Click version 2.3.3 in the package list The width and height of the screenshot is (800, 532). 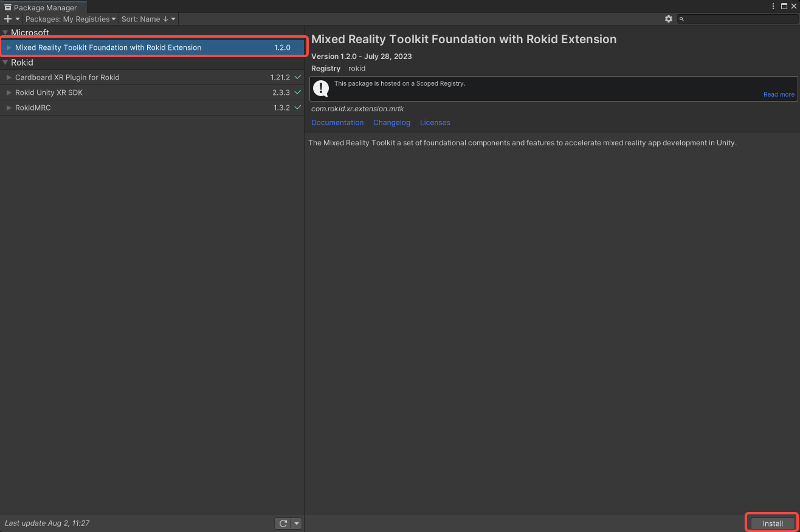(x=281, y=92)
